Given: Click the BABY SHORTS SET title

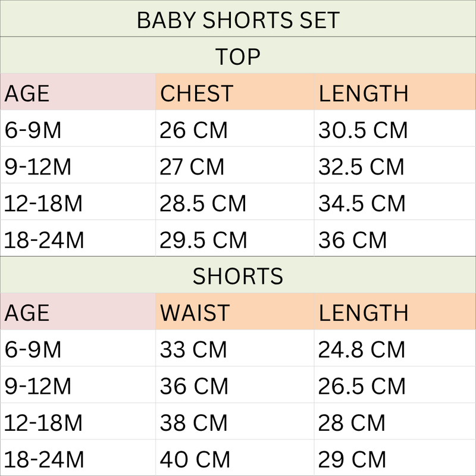Looking at the screenshot, I should 238,20.
